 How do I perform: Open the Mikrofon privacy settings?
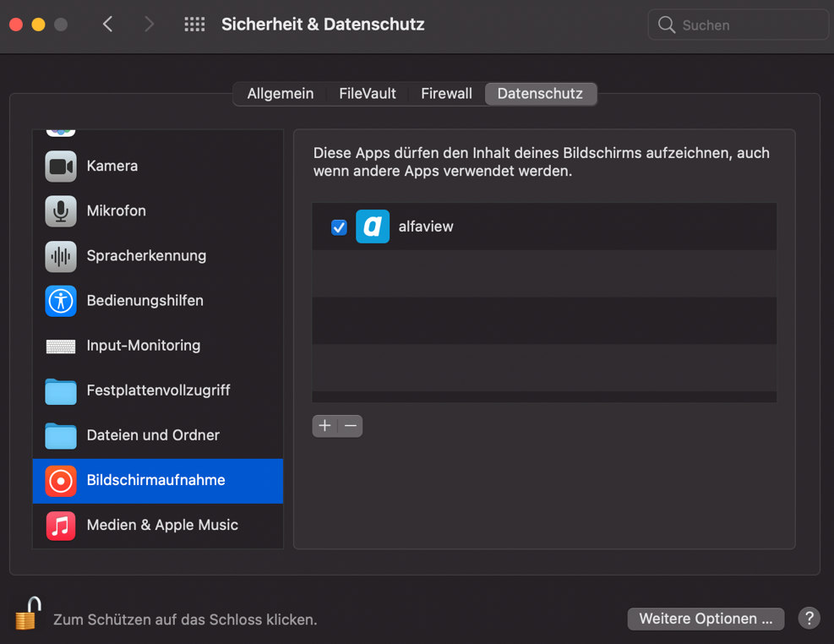tap(60, 210)
